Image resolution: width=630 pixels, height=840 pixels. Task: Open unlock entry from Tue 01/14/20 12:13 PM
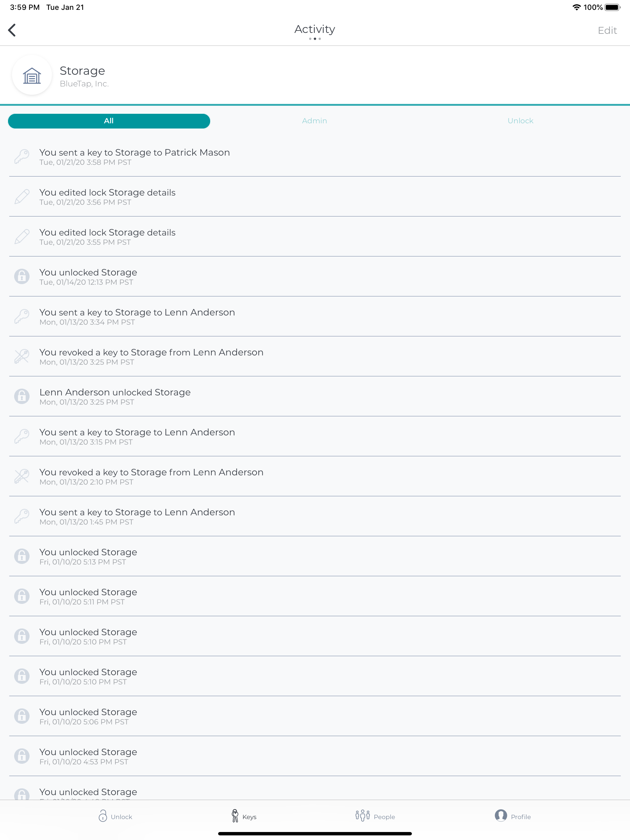click(315, 276)
